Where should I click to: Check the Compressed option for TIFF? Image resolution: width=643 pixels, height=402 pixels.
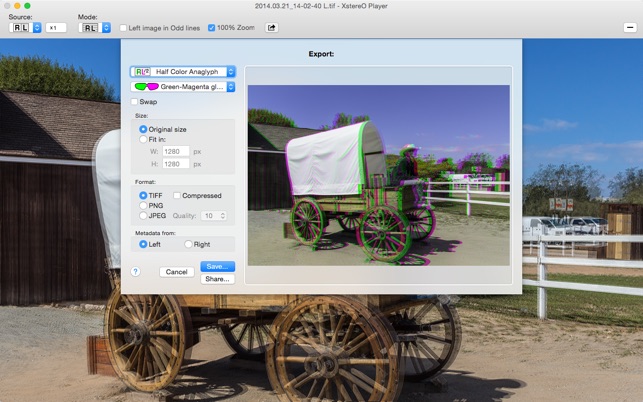click(x=177, y=195)
